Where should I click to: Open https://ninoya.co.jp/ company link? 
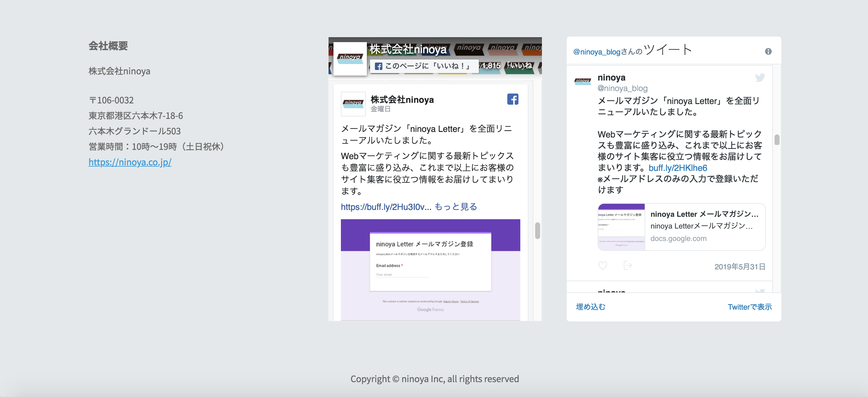[x=130, y=162]
